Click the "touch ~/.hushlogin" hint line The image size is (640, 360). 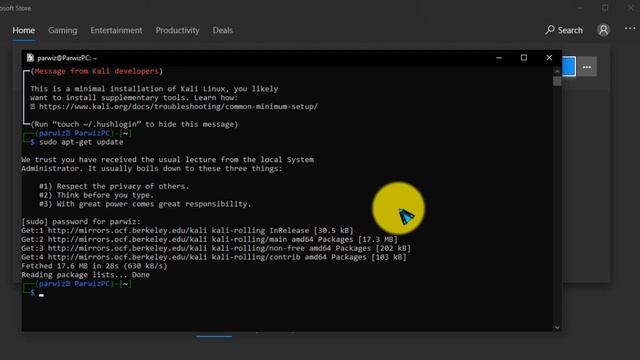134,124
